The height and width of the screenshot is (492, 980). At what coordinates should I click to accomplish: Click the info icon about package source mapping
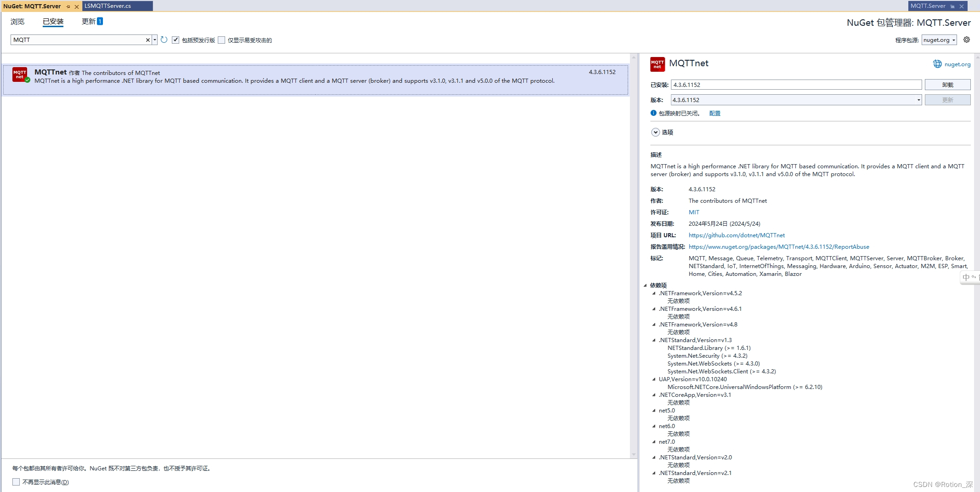click(x=653, y=113)
